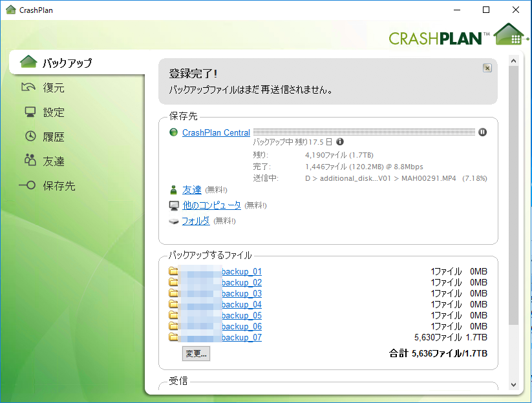This screenshot has width=532, height=403.
Task: Maximize the CrashPlan window
Action: coord(486,10)
